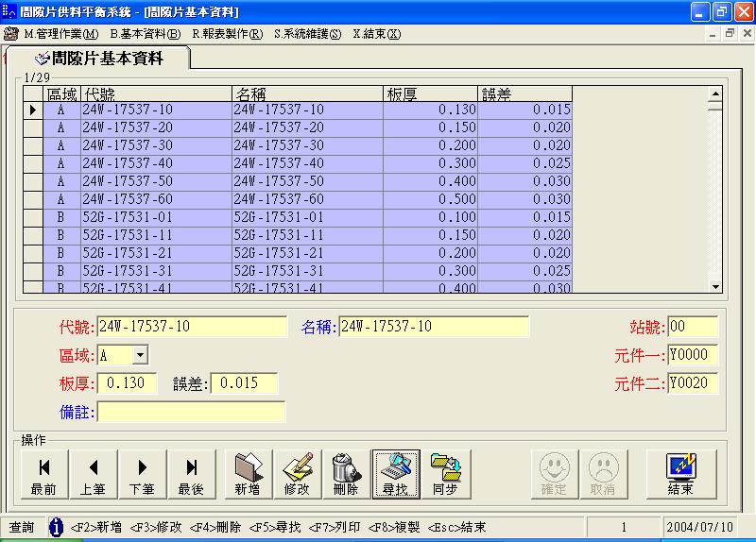Go to next record with 下筆
The image size is (756, 542).
[143, 474]
